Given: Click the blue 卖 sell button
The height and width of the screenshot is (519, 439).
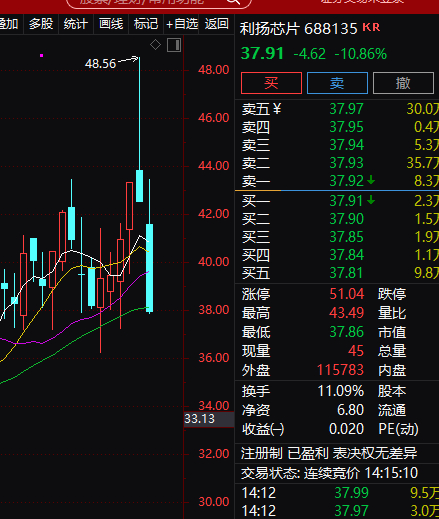Looking at the screenshot, I should (x=337, y=83).
